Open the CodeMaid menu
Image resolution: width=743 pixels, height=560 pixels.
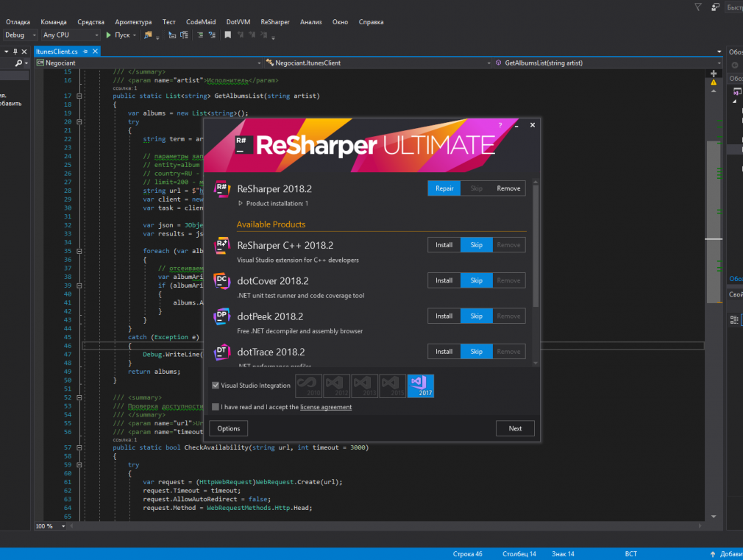pyautogui.click(x=201, y=22)
